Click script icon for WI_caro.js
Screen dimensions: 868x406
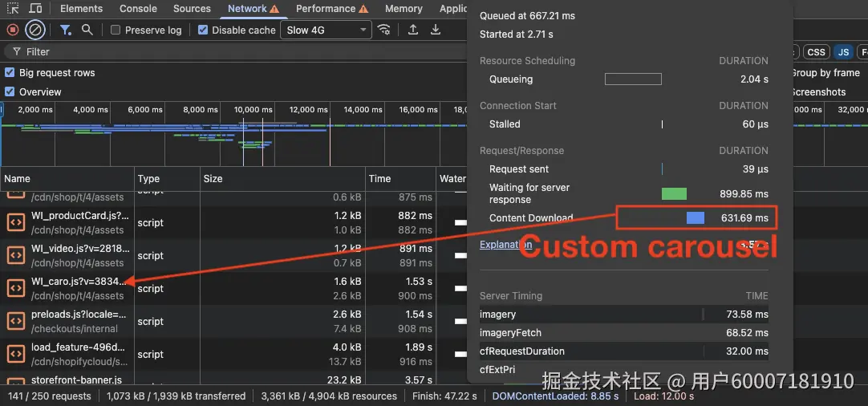(16, 288)
